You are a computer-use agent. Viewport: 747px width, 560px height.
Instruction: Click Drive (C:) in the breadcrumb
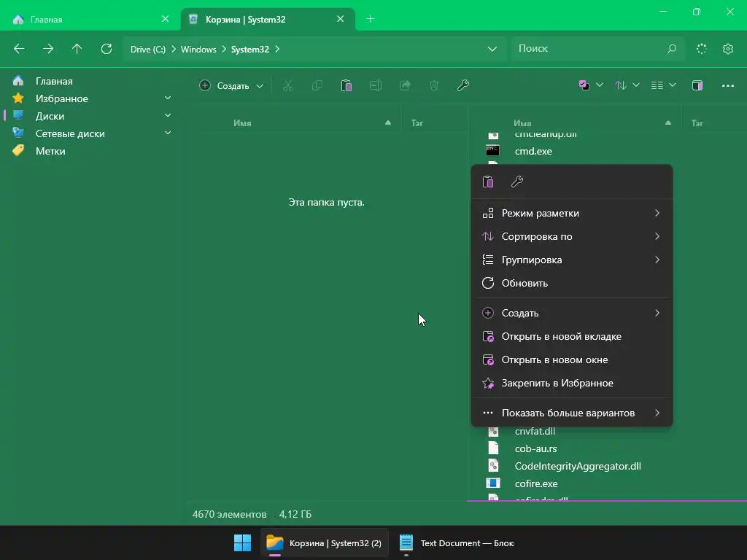[148, 49]
